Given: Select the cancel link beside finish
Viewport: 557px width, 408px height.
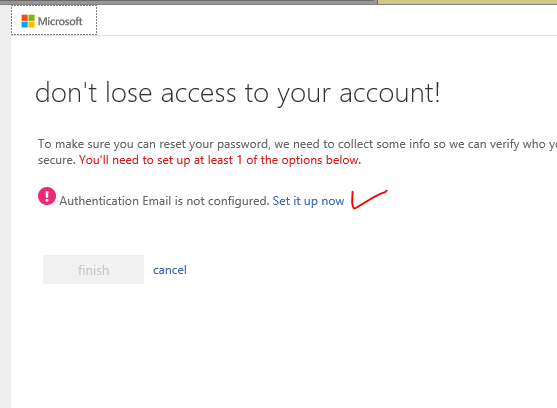Looking at the screenshot, I should pos(169,270).
